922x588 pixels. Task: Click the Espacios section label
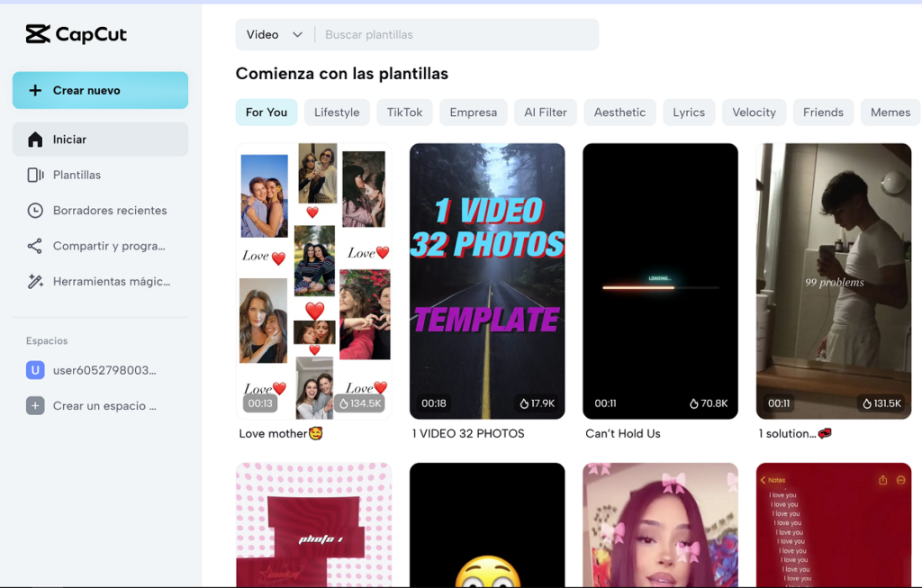click(47, 341)
